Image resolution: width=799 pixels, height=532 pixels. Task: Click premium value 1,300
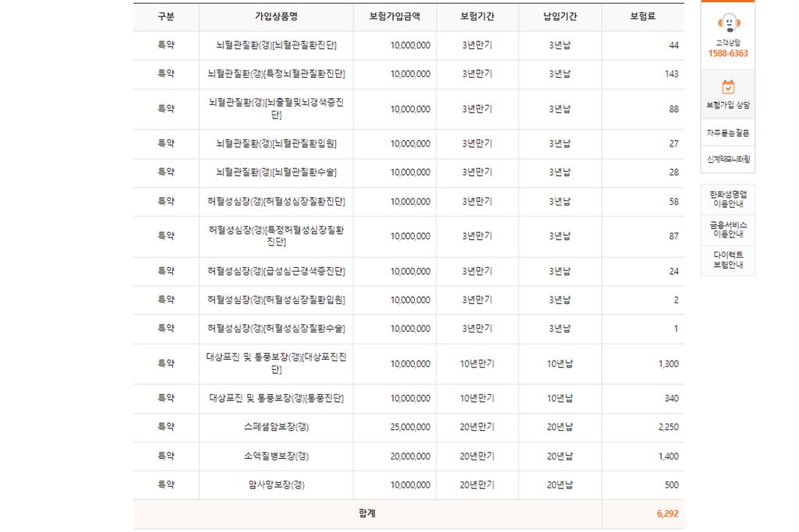tap(669, 364)
